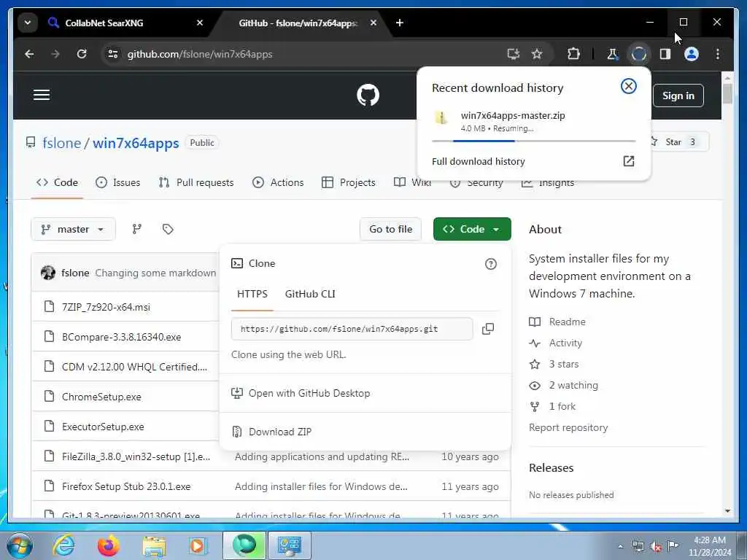Open BCompare-3.3.8.16340.exe file
This screenshot has width=747, height=560.
click(x=122, y=337)
